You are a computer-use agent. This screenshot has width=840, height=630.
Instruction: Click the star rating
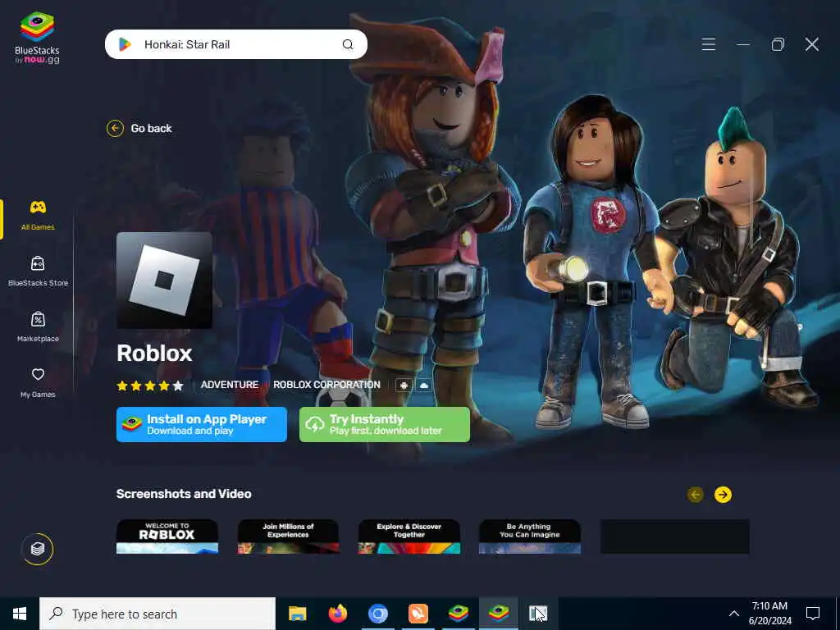pyautogui.click(x=150, y=386)
